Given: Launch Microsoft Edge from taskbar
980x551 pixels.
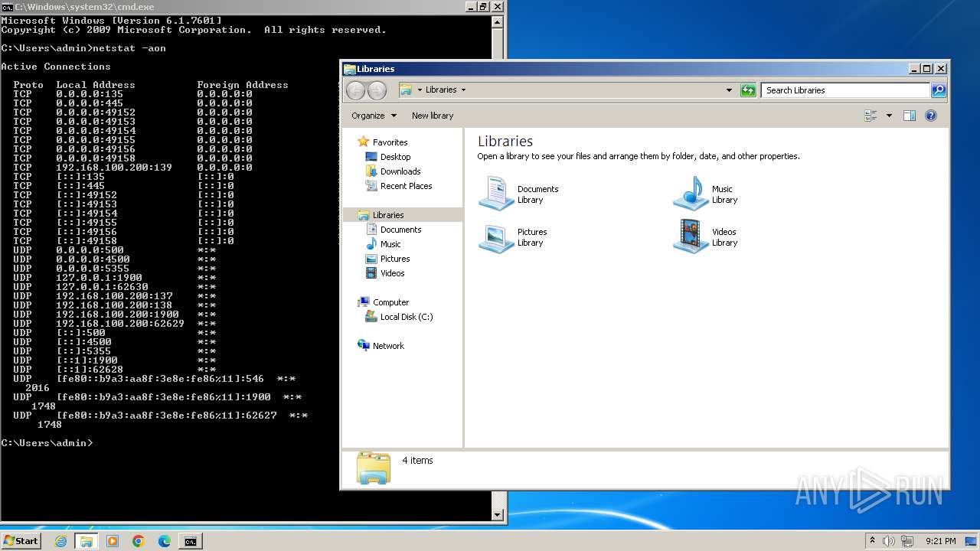Looking at the screenshot, I should 164,541.
